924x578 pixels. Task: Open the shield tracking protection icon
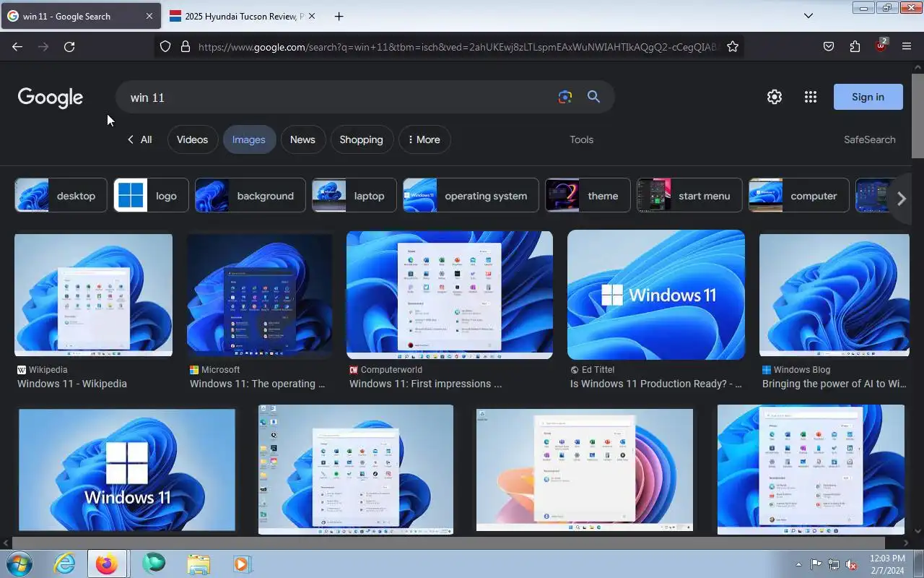[165, 46]
